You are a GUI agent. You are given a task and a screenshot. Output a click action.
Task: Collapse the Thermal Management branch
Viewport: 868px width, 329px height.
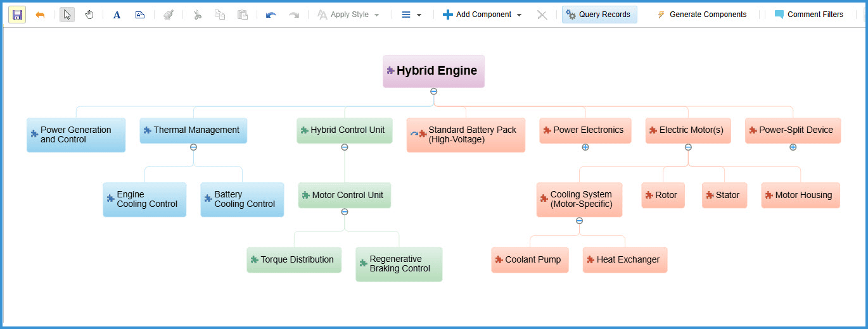(x=193, y=147)
